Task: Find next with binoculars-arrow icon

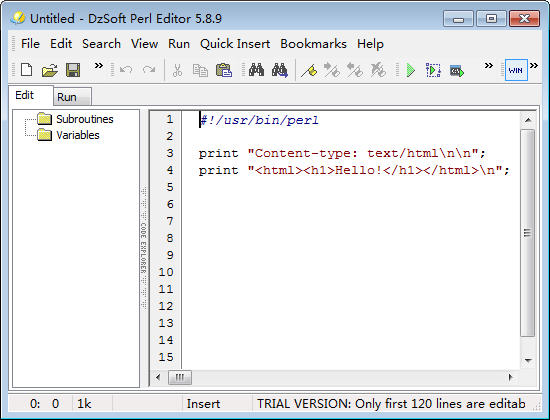Action: 280,70
